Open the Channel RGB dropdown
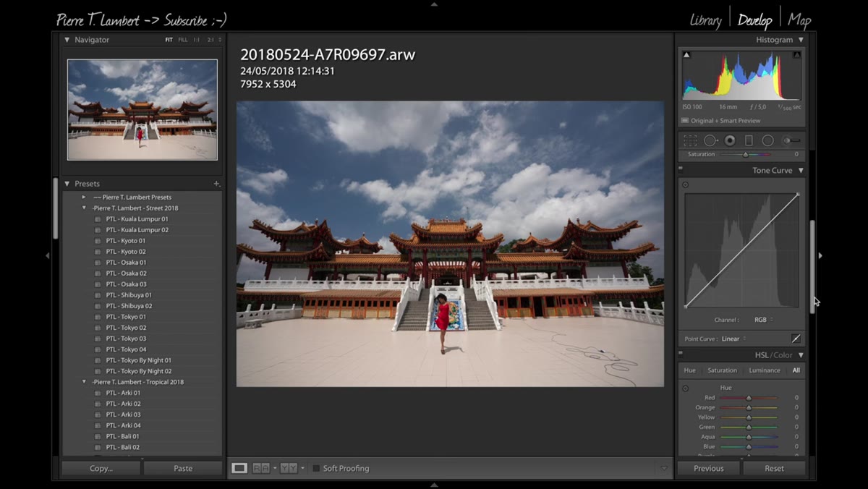The image size is (868, 489). coord(764,320)
